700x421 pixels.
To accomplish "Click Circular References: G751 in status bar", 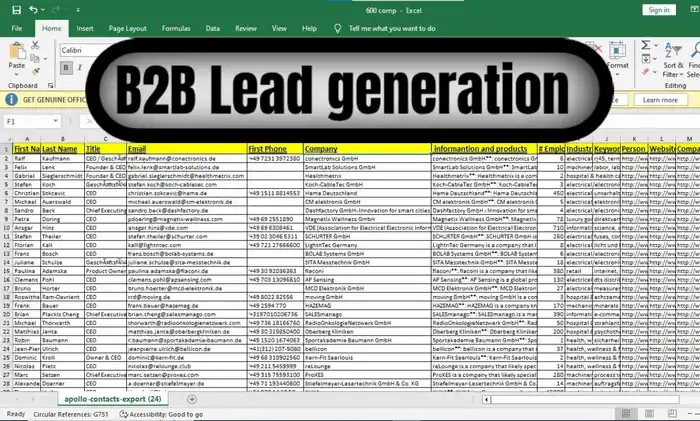I will tap(71, 414).
